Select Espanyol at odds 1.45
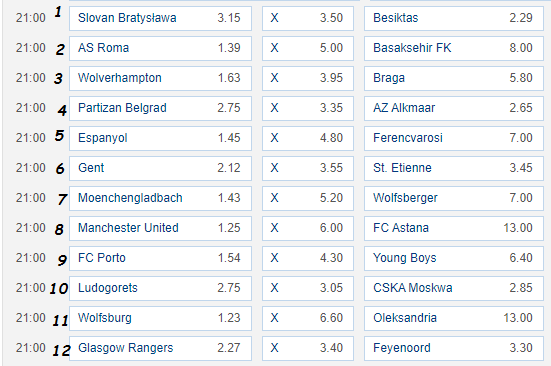 click(x=160, y=138)
